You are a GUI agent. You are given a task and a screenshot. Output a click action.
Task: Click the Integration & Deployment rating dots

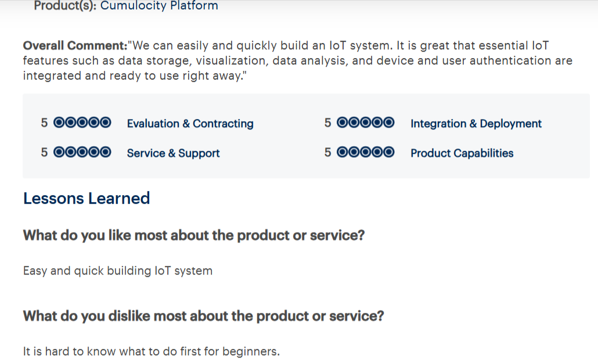pos(365,122)
